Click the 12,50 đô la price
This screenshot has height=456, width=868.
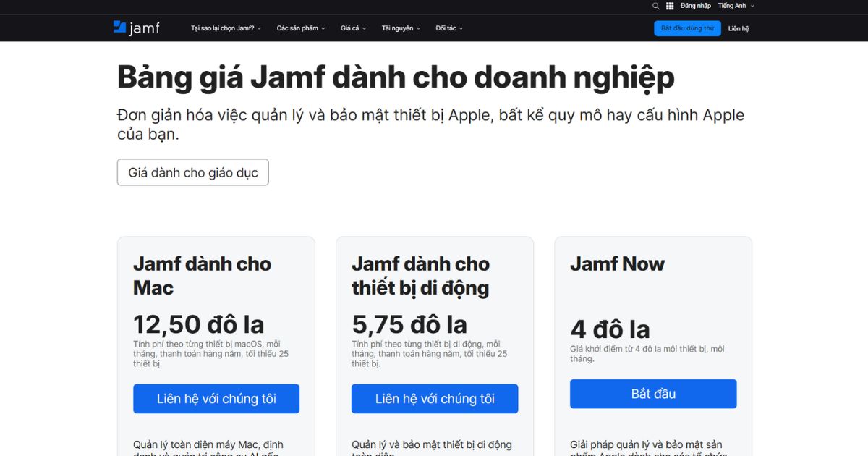coord(199,324)
